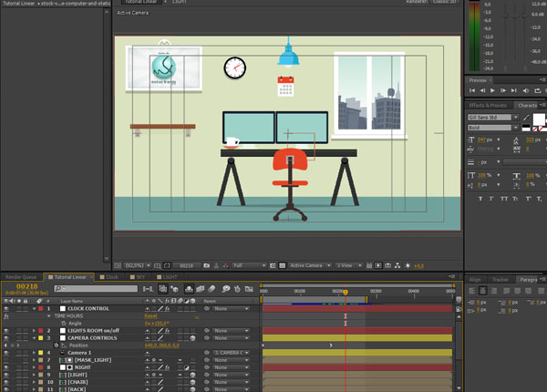Hide the CLOCK CONTROL layer

(6, 309)
